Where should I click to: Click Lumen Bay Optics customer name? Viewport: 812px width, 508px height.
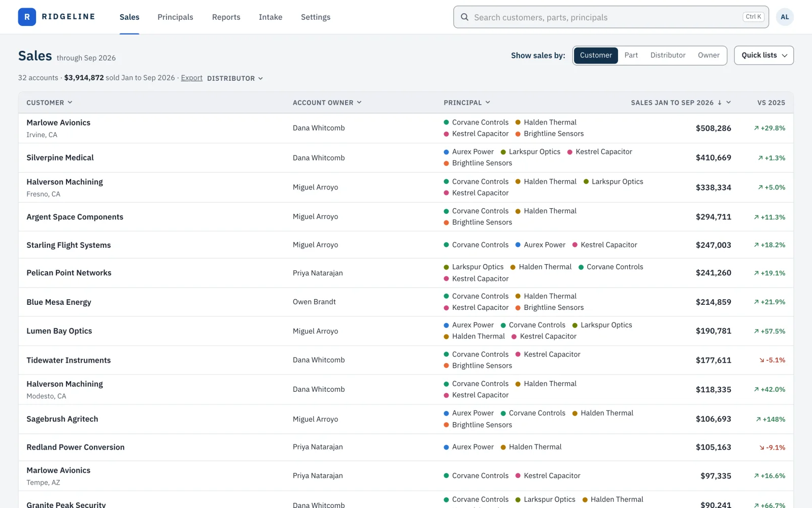coord(59,331)
